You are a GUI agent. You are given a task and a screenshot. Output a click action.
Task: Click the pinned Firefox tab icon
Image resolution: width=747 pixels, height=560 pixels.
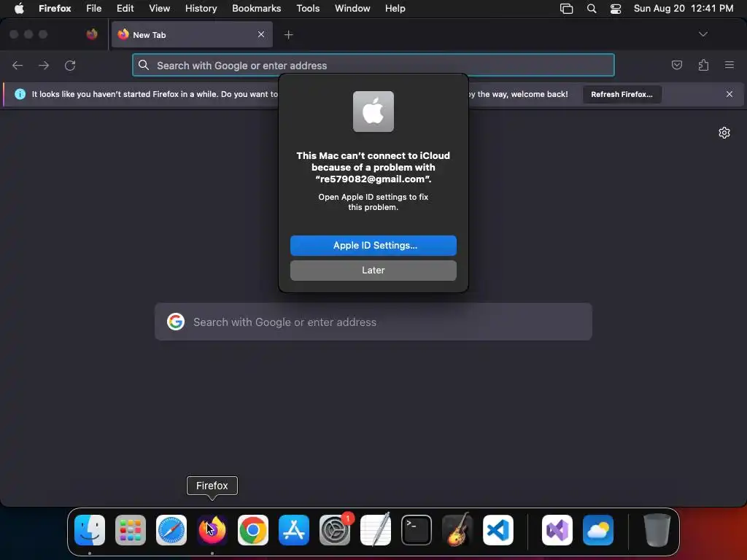[x=91, y=34]
